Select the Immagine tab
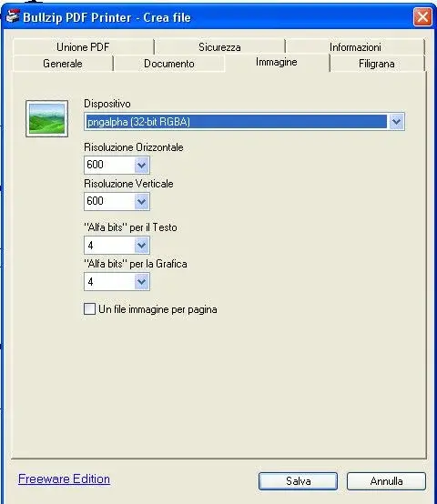Image resolution: width=437 pixels, height=504 pixels. tap(277, 62)
